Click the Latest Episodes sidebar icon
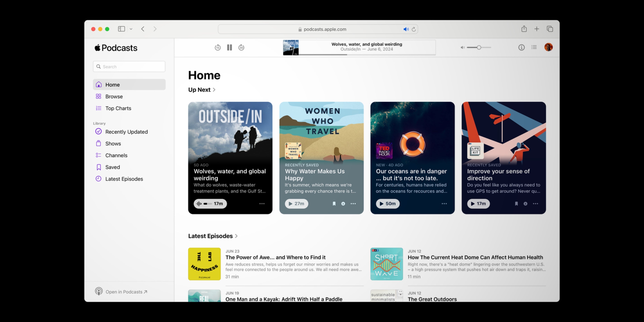 (x=99, y=179)
